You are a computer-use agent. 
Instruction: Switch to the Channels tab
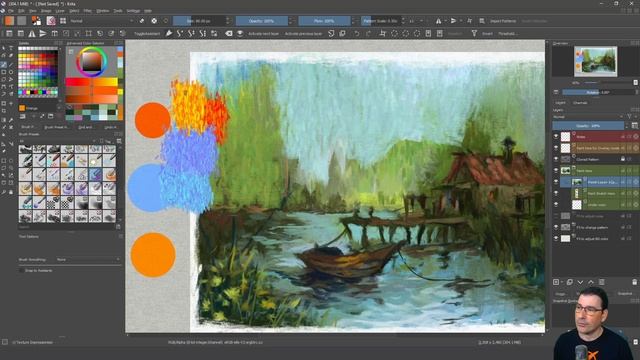(x=580, y=103)
